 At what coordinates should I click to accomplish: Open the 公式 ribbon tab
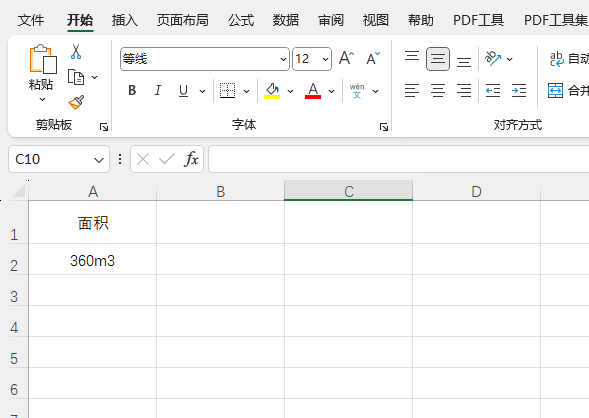pyautogui.click(x=241, y=20)
